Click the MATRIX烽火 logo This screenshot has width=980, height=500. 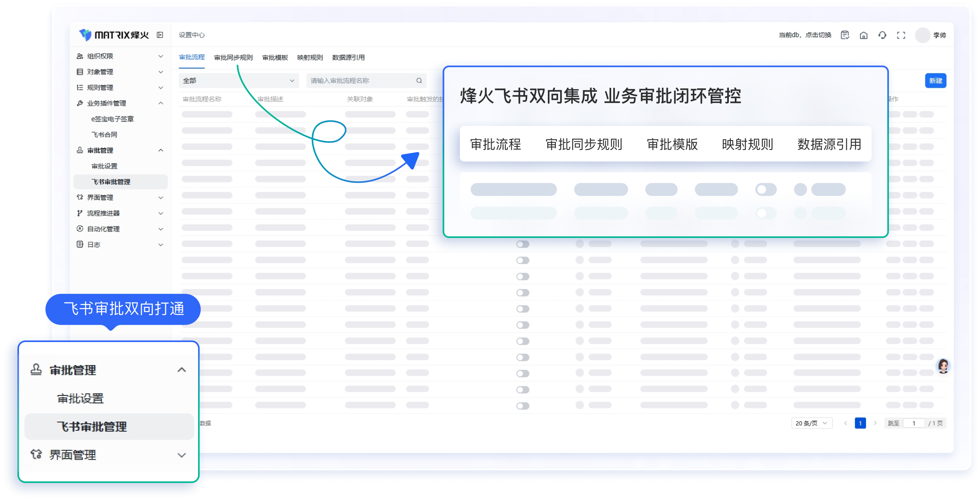[x=113, y=35]
